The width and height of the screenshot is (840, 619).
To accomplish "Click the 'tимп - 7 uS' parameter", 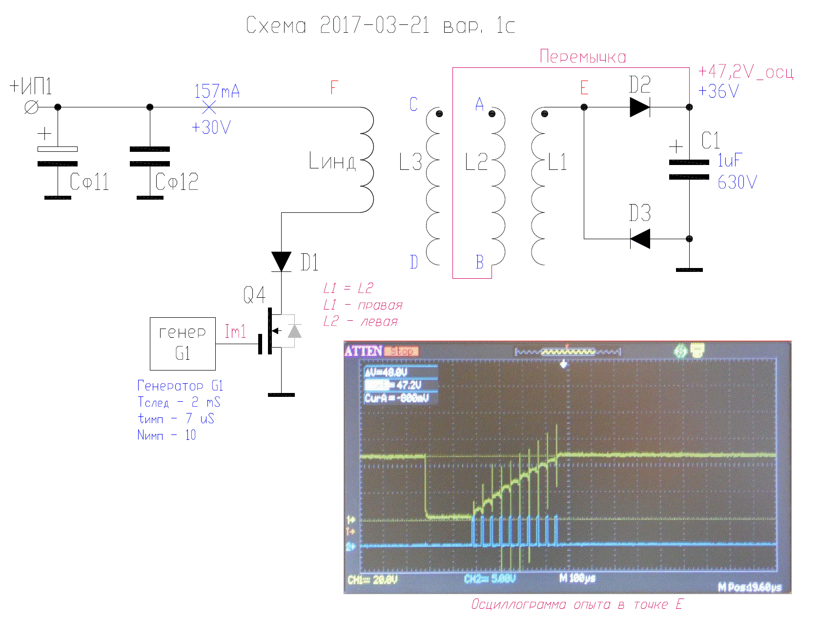I will click(x=176, y=418).
